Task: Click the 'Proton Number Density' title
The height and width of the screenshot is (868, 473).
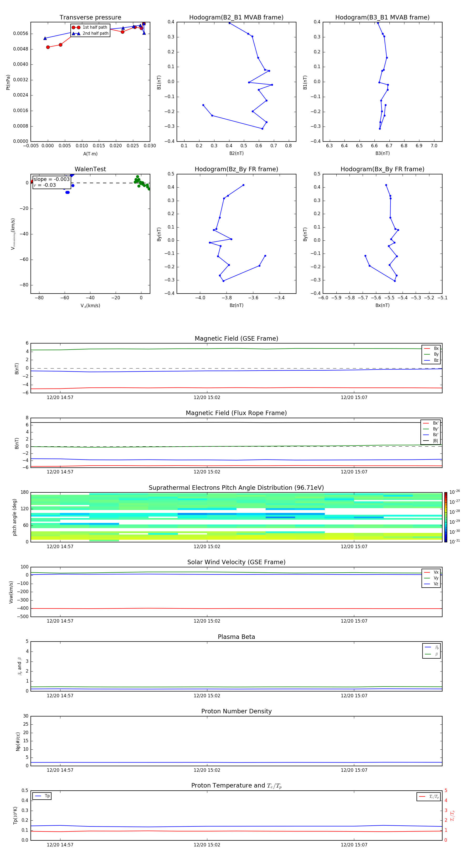Action: [236, 711]
